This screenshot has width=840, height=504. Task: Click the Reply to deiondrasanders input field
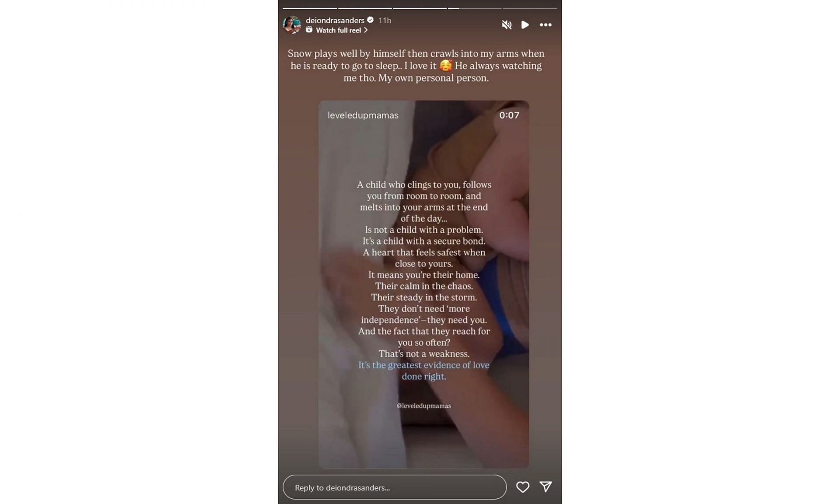tap(395, 487)
